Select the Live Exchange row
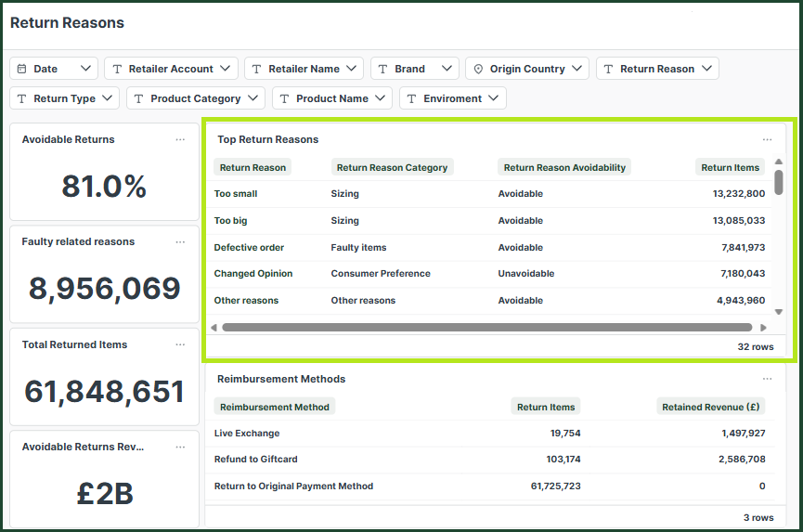Viewport: 803px width, 532px height. click(490, 434)
